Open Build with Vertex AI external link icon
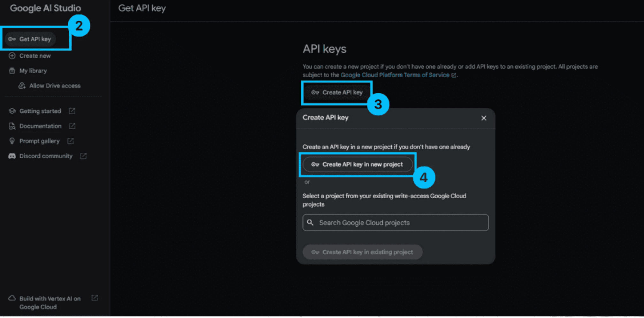This screenshot has height=318, width=644. tap(95, 298)
